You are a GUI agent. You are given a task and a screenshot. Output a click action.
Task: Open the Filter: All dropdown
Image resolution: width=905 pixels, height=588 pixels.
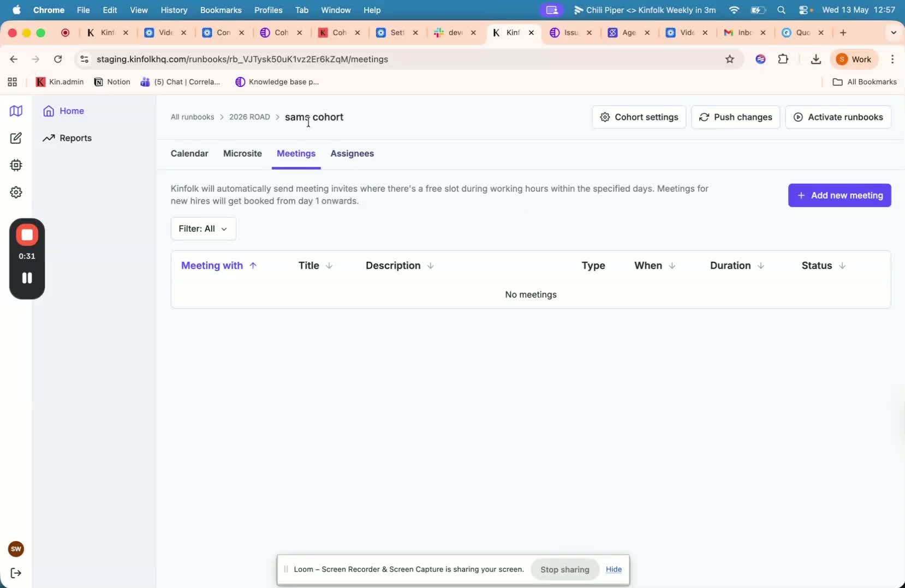pyautogui.click(x=203, y=229)
